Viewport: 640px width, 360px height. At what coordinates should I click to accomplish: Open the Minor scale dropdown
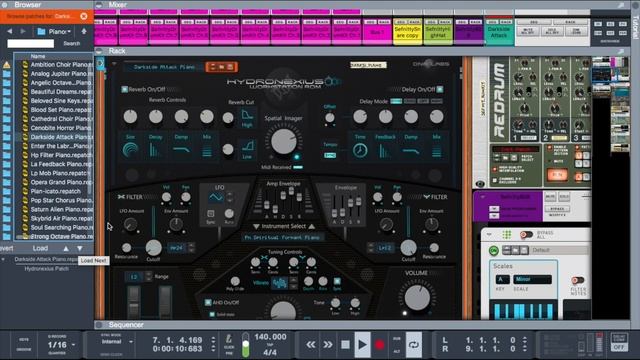(532, 280)
